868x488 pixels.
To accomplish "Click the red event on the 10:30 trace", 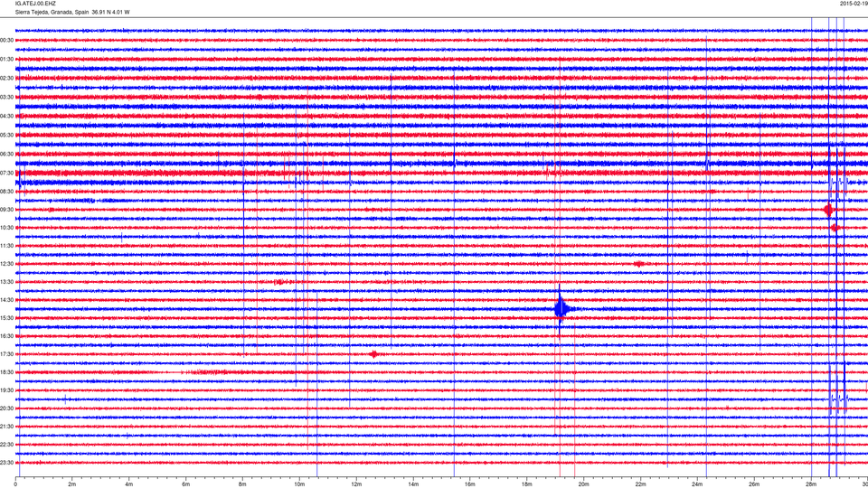I will coord(835,228).
